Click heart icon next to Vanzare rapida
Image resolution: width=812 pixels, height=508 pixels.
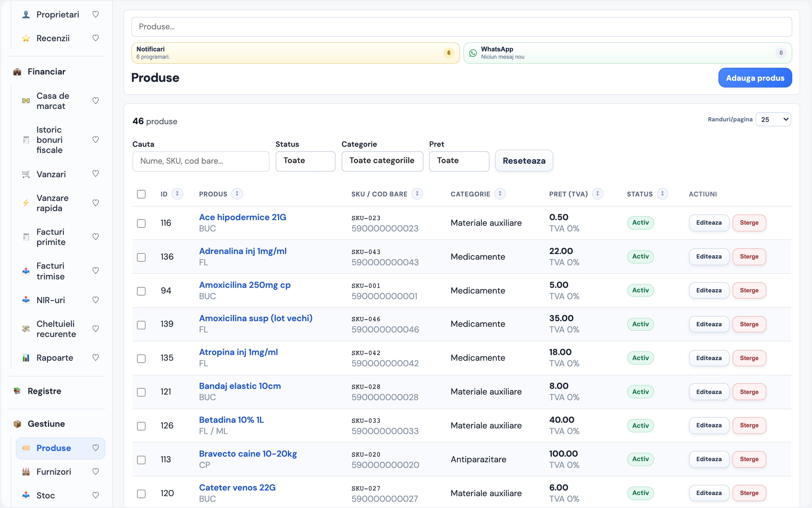[96, 203]
